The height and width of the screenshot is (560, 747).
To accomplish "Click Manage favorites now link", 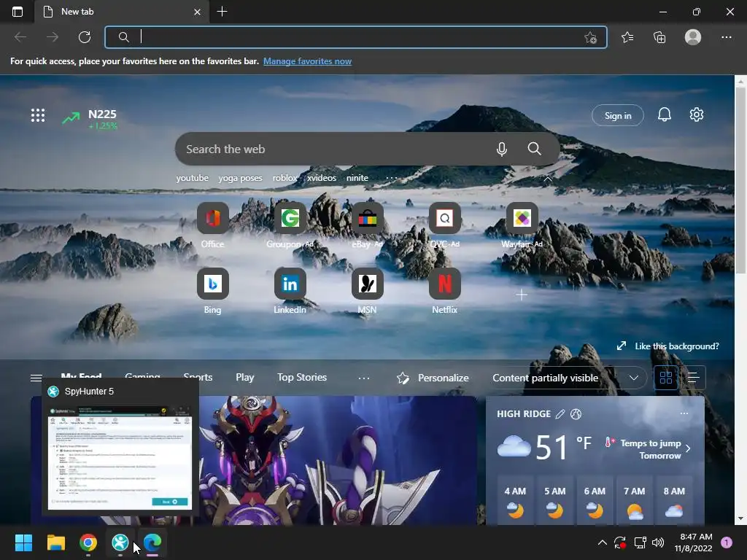I will tap(307, 61).
